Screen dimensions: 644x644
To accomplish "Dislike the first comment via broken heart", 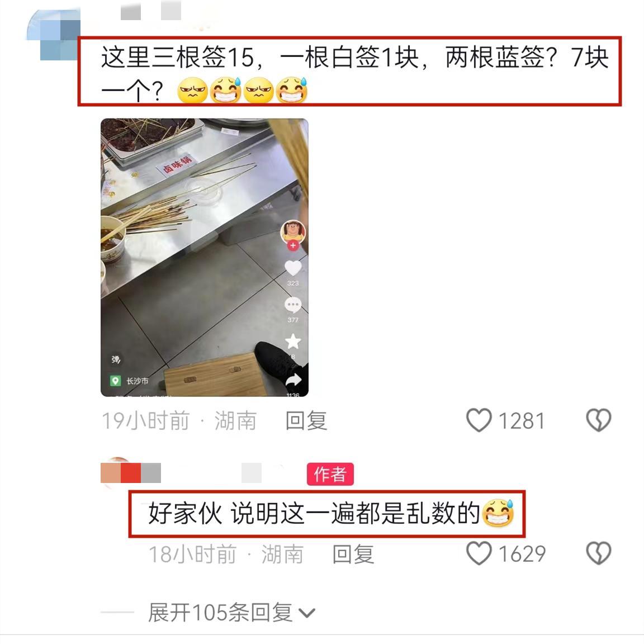I will 598,420.
